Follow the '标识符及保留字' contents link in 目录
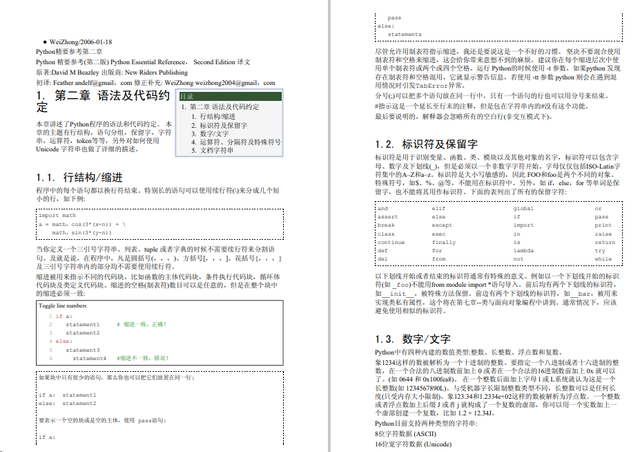The height and width of the screenshot is (452, 640). [x=223, y=125]
